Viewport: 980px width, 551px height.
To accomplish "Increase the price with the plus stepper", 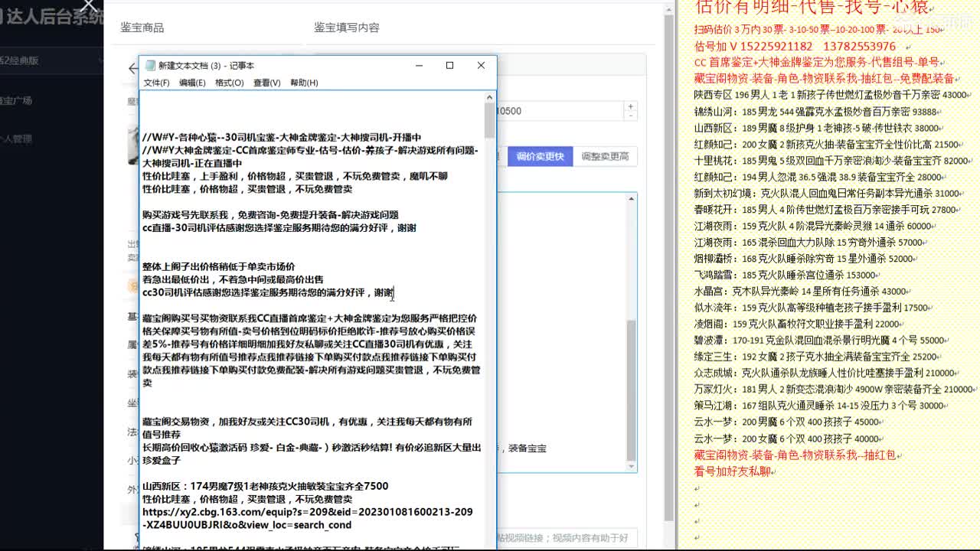I will coord(631,106).
